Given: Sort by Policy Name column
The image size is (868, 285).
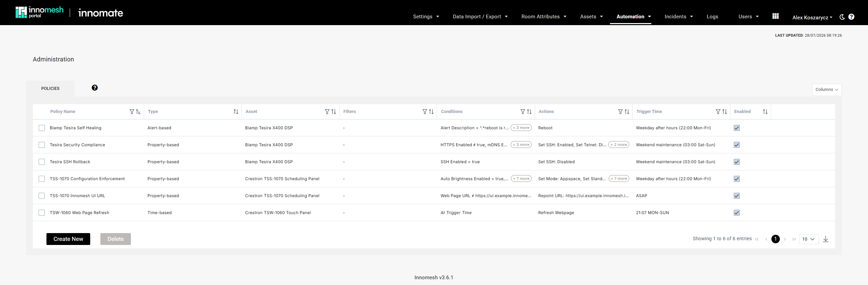Looking at the screenshot, I should coord(138,112).
